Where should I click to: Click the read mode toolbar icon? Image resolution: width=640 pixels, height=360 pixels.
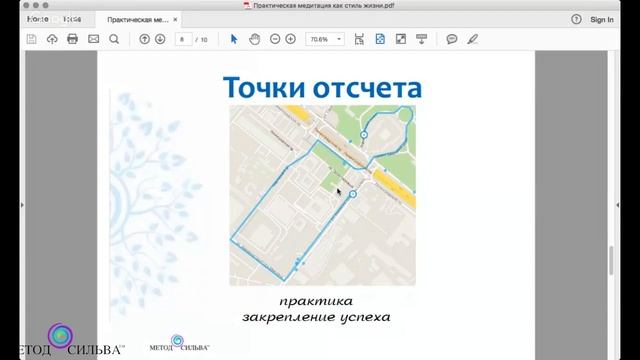pos(421,39)
